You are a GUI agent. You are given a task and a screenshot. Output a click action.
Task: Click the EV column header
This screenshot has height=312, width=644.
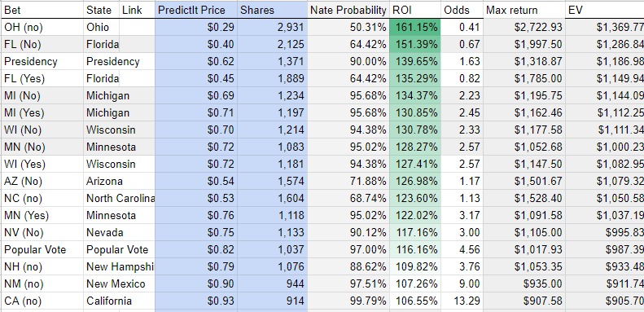[605, 10]
